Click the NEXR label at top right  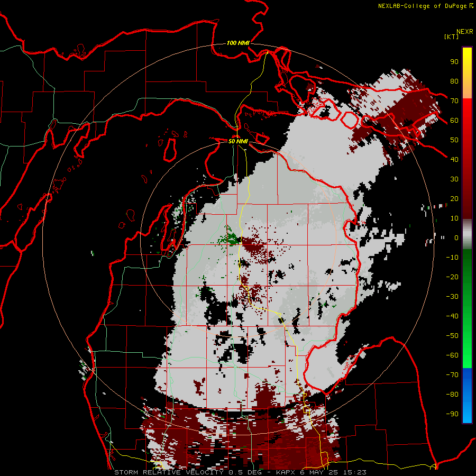click(x=465, y=32)
